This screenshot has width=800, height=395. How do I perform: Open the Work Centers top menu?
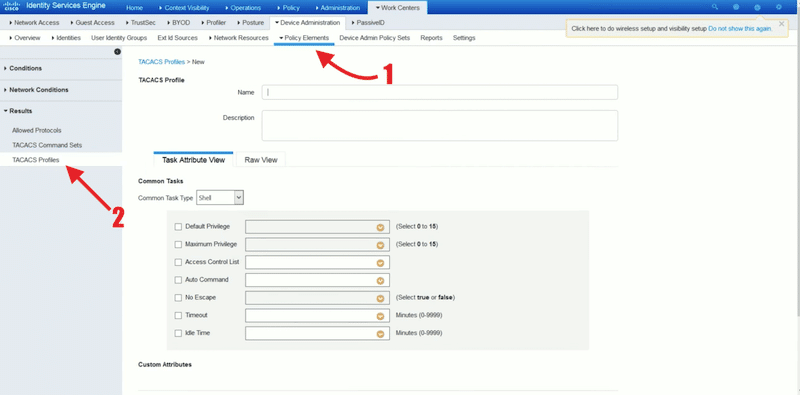398,8
